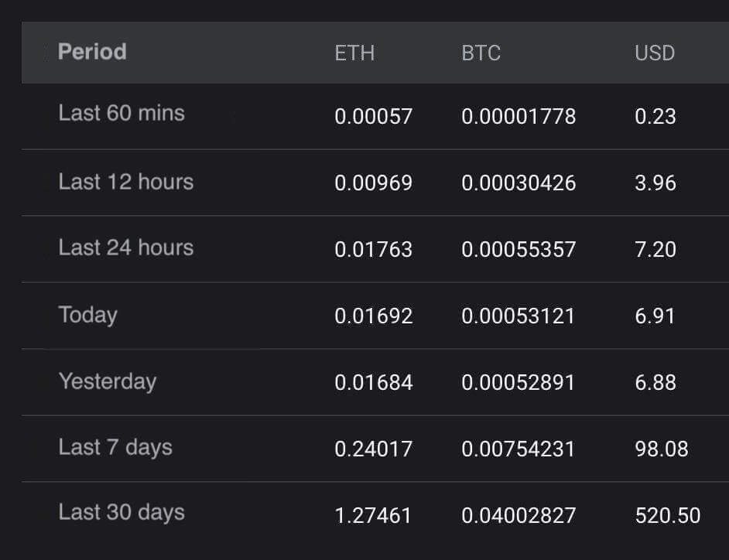Select the Last 30 days row label
The width and height of the screenshot is (729, 560).
click(122, 512)
